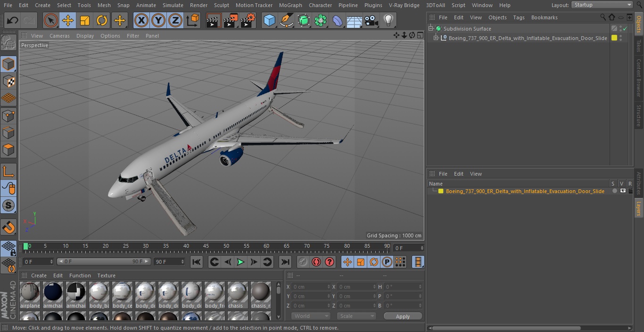Add a Light object
The height and width of the screenshot is (332, 644).
(x=388, y=20)
